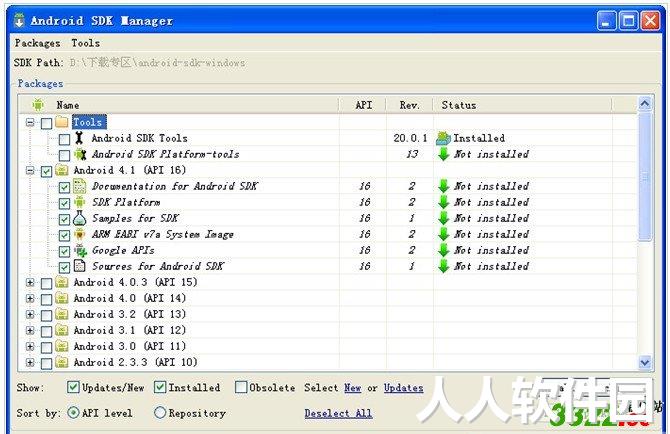Collapse the Android 4.1 (API 16) node
Viewport: 670px width, 434px height.
(30, 170)
